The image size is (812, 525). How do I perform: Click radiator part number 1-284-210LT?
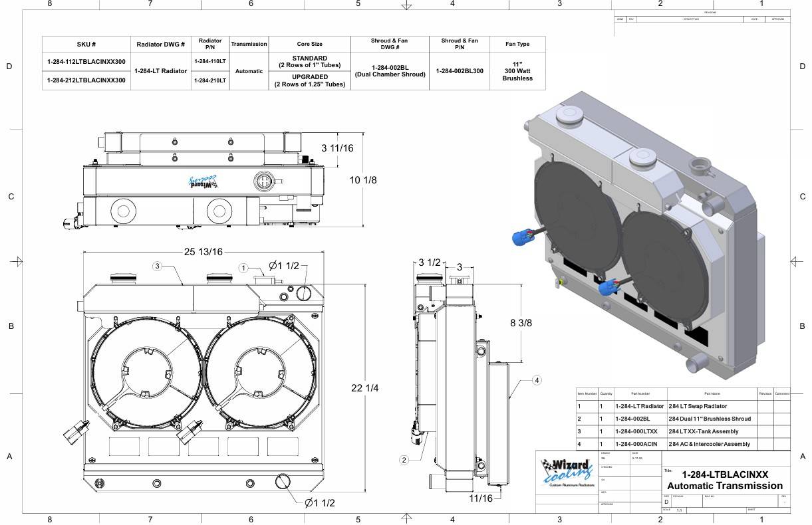(210, 80)
